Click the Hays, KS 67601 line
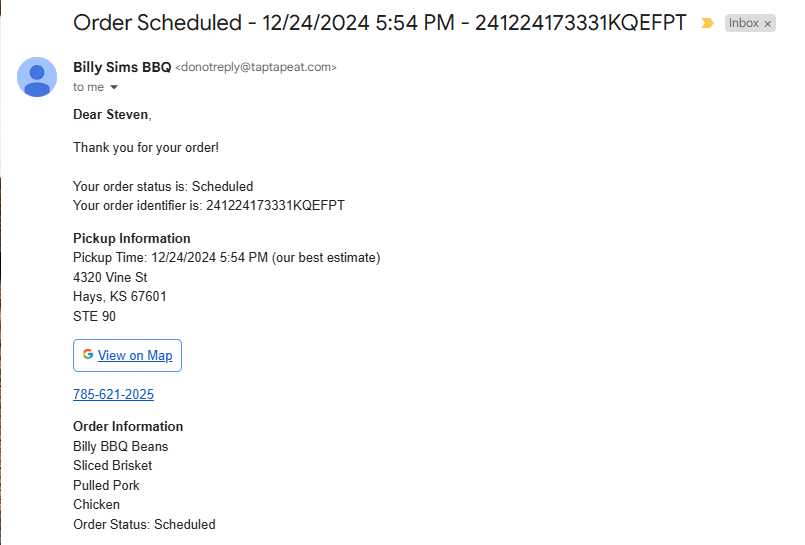805x545 pixels. [119, 296]
